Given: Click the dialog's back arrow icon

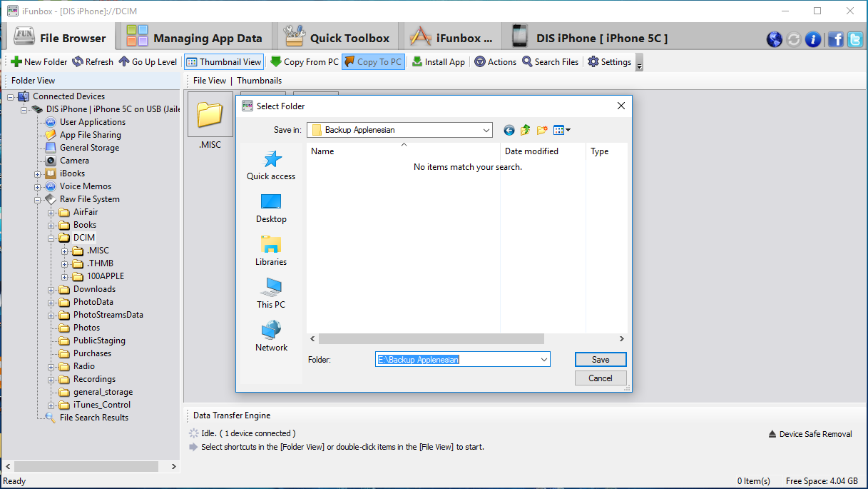Looking at the screenshot, I should tap(509, 130).
